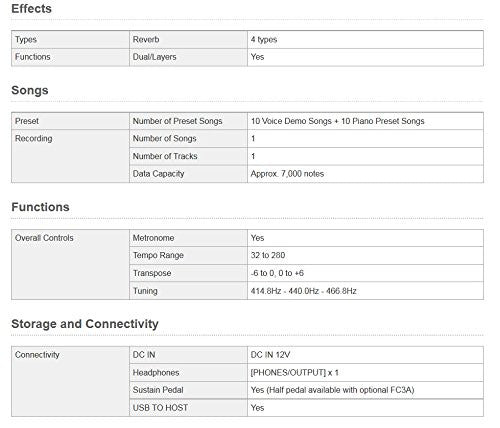The height and width of the screenshot is (428, 500).
Task: Select the Sustain Pedal value cell
Action: pos(365,390)
